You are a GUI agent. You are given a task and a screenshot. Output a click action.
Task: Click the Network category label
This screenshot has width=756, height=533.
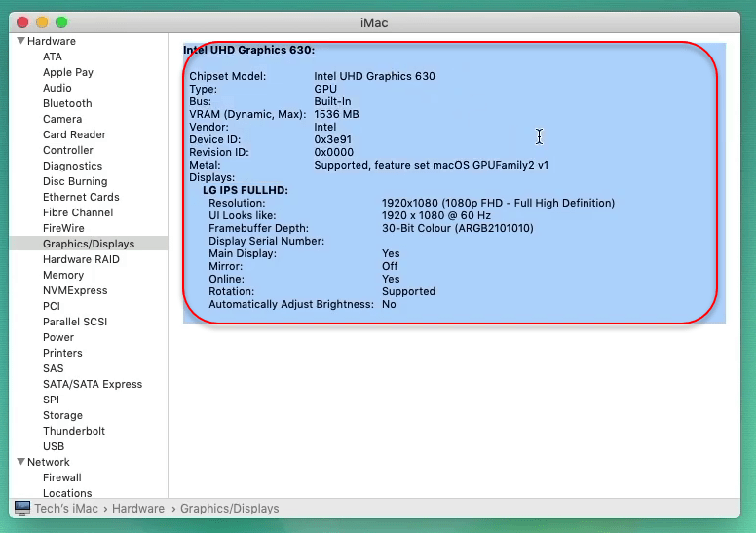click(48, 462)
